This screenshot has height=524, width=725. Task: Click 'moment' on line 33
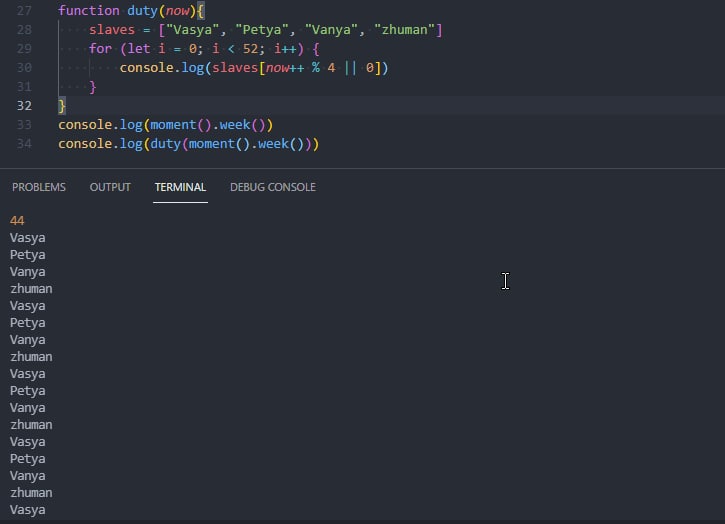coord(173,124)
